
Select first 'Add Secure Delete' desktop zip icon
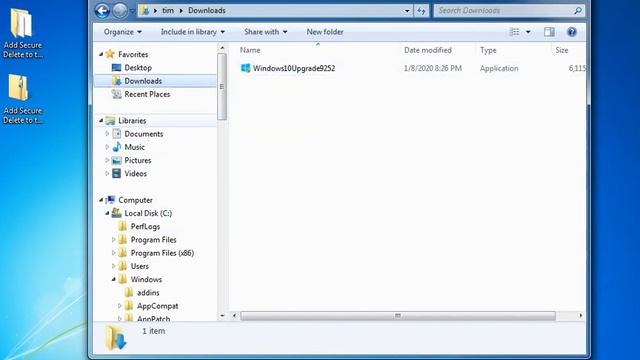(x=22, y=33)
